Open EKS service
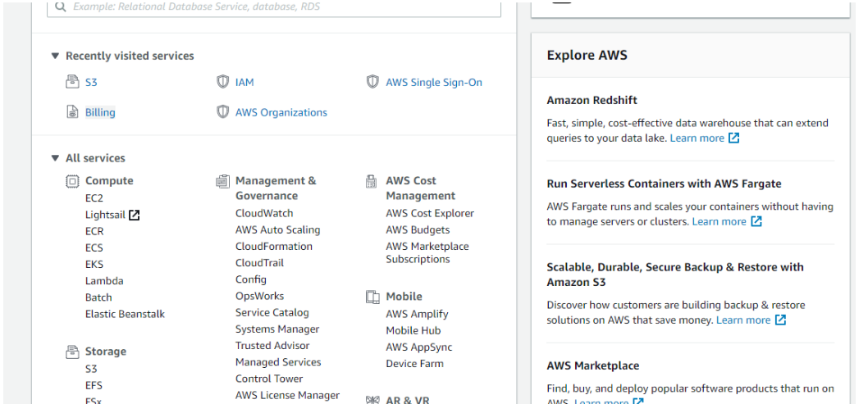Image resolution: width=868 pixels, height=404 pixels. tap(94, 264)
